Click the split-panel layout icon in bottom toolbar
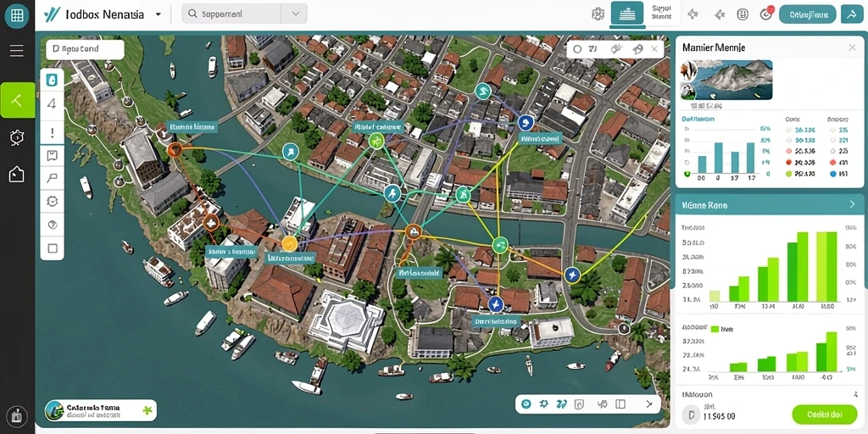This screenshot has width=868, height=434. click(620, 404)
